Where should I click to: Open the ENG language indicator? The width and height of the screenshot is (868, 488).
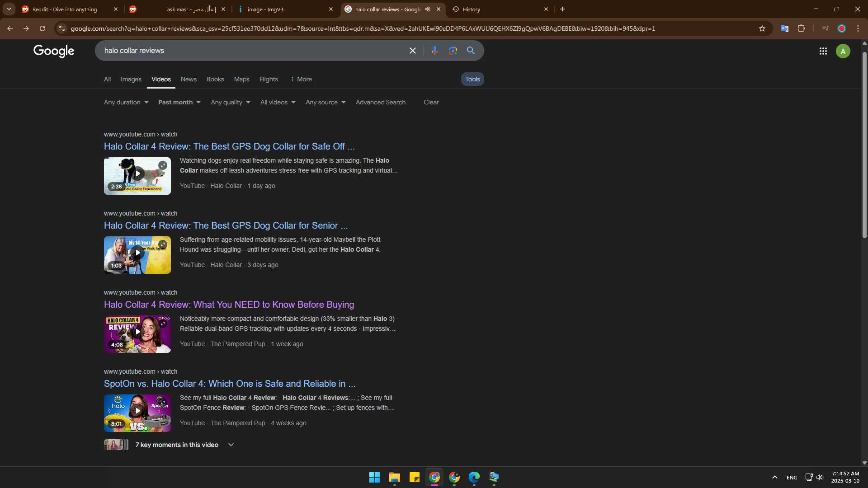[x=792, y=477]
